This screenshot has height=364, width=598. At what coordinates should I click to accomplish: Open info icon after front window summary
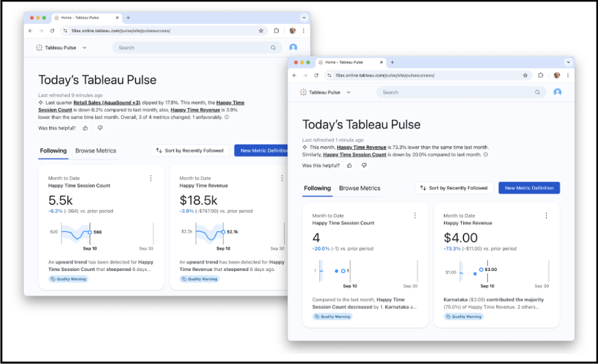click(x=486, y=155)
